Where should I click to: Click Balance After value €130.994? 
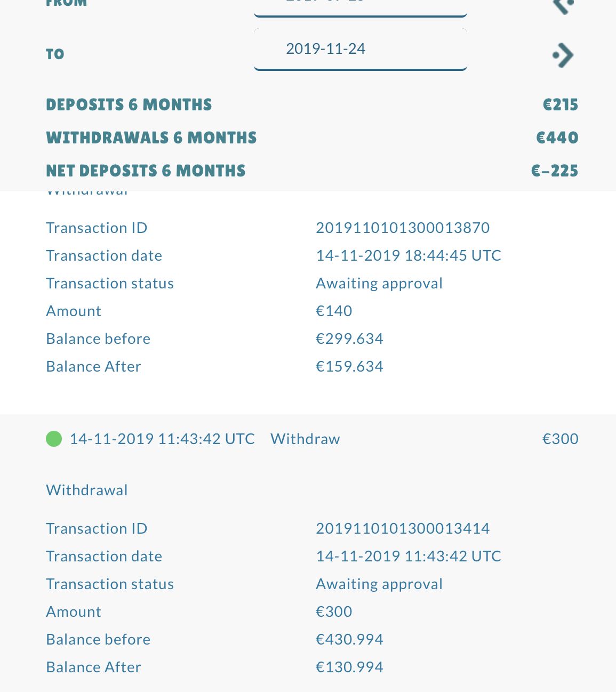[349, 667]
